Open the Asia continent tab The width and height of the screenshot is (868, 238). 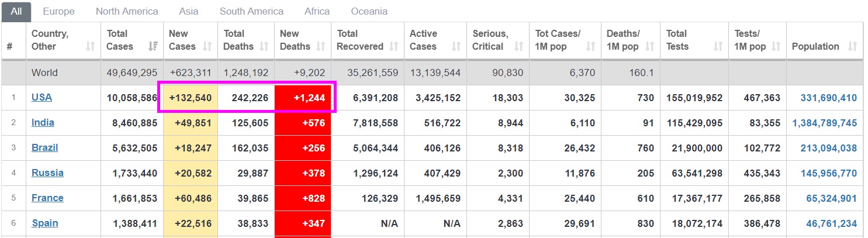tap(189, 11)
